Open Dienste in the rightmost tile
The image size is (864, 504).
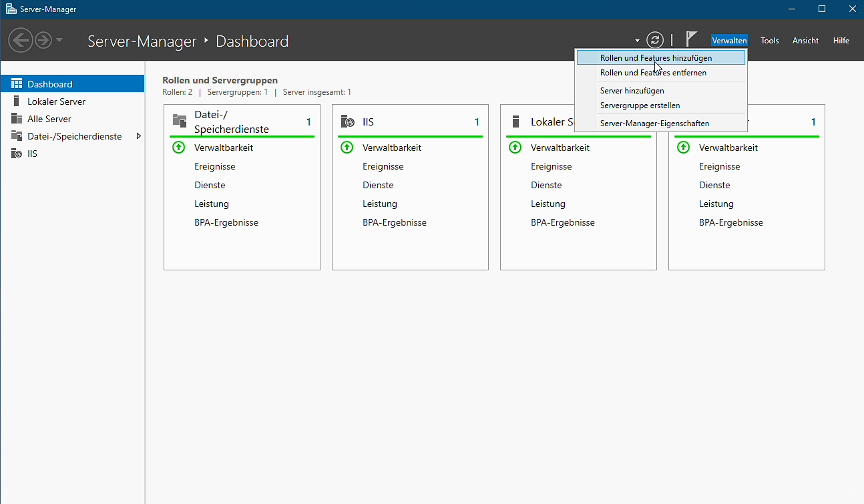point(714,185)
